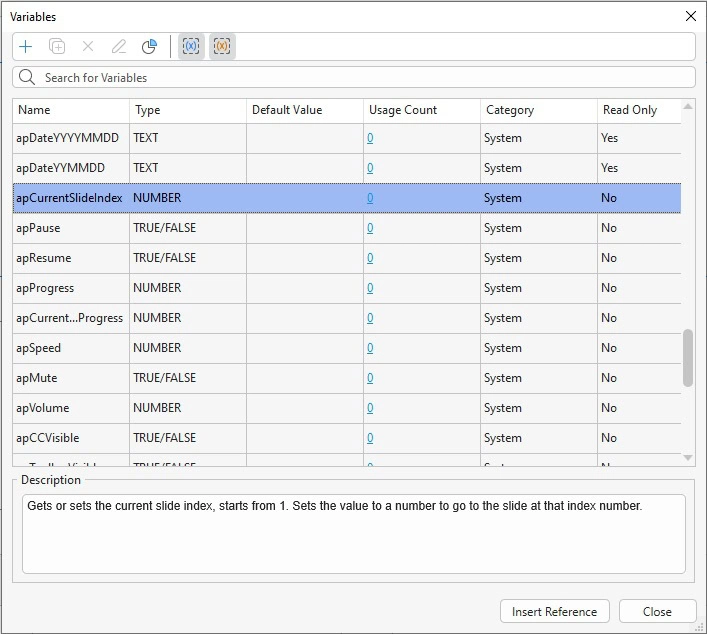Image resolution: width=707 pixels, height=634 pixels.
Task: Toggle the blue system variables filter
Action: tap(191, 47)
